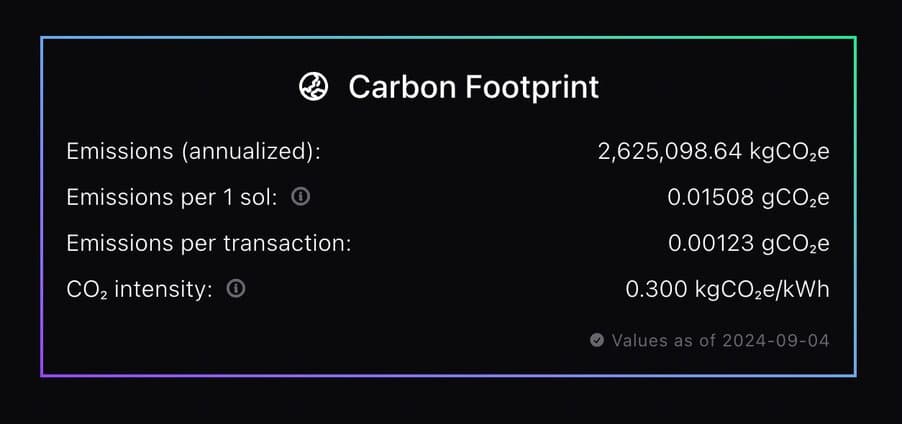Click the Emissions per 1 sol label

172,198
